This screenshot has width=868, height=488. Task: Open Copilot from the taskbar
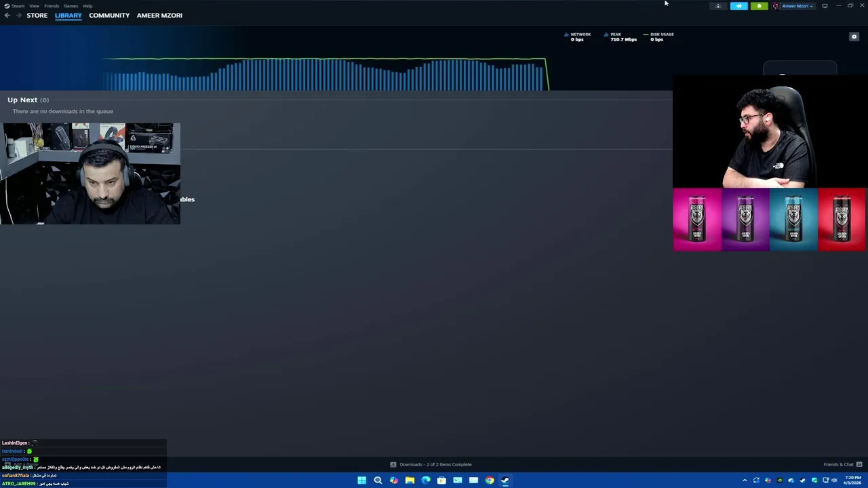click(x=393, y=481)
